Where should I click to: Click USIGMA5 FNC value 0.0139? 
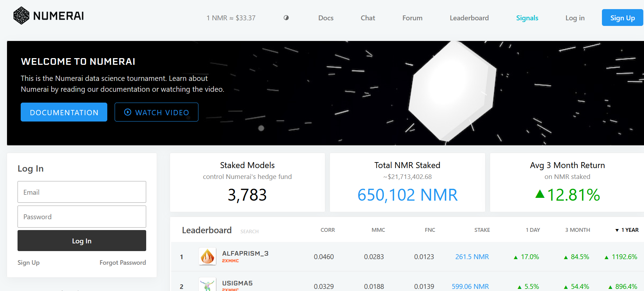pyautogui.click(x=424, y=286)
